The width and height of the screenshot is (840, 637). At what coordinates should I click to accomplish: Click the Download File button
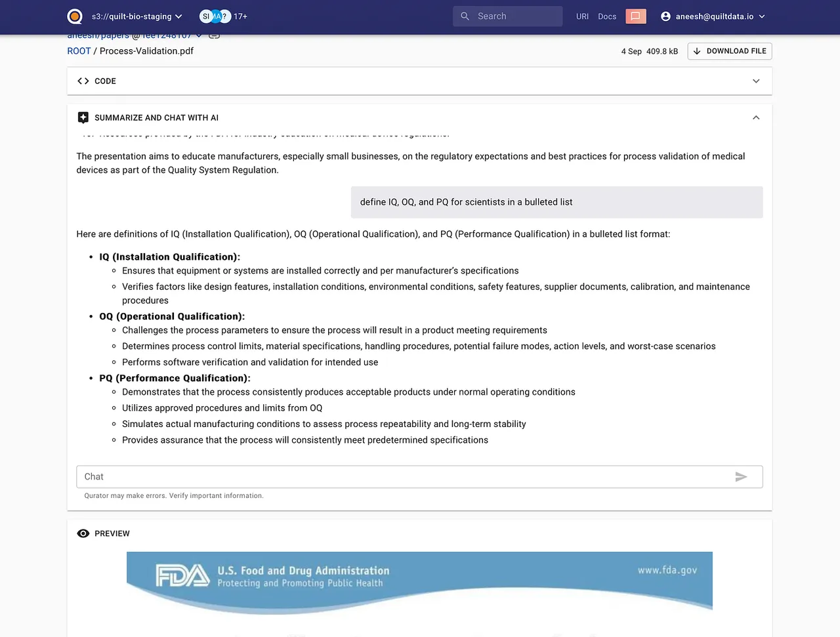[x=730, y=51]
